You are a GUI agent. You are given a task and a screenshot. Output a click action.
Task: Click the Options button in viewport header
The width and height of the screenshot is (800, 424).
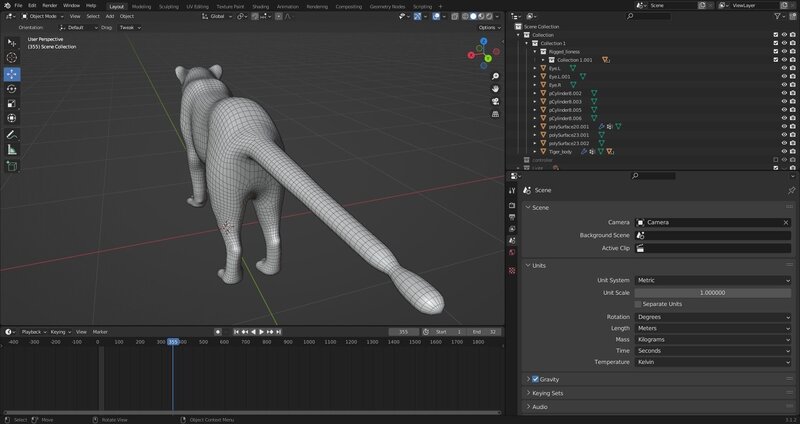click(x=488, y=27)
